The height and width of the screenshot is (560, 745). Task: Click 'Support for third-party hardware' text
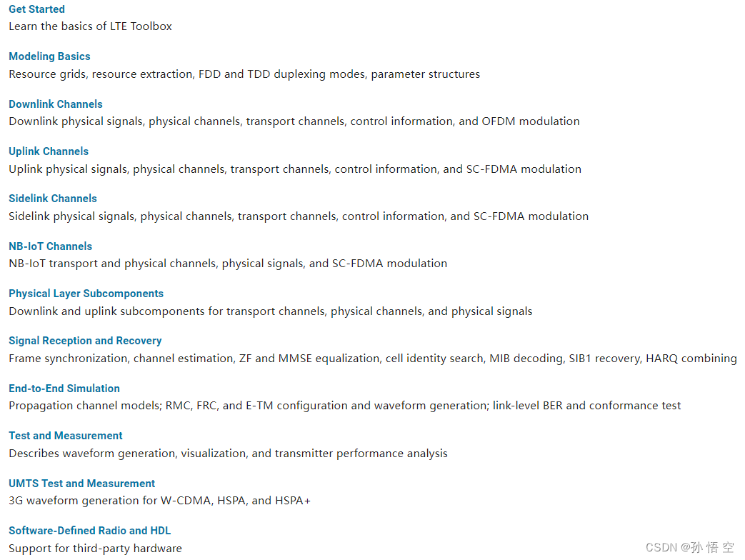95,548
